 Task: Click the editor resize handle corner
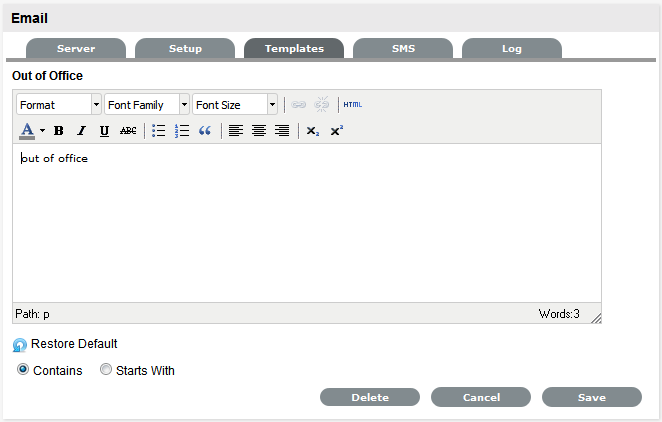[596, 318]
